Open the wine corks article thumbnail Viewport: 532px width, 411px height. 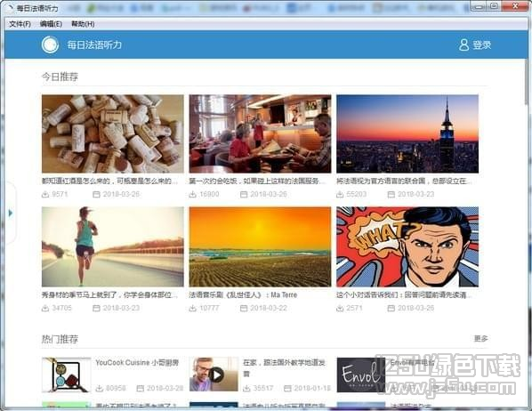(113, 133)
